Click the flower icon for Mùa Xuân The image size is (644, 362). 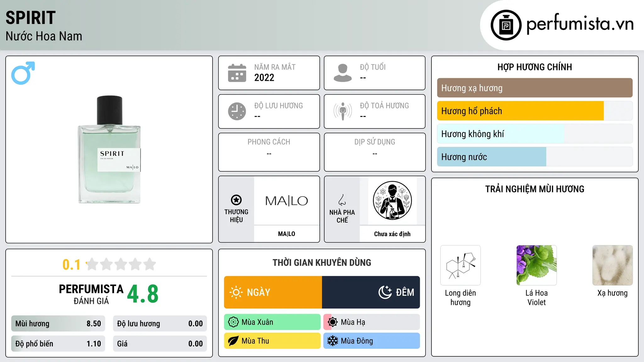pyautogui.click(x=233, y=322)
